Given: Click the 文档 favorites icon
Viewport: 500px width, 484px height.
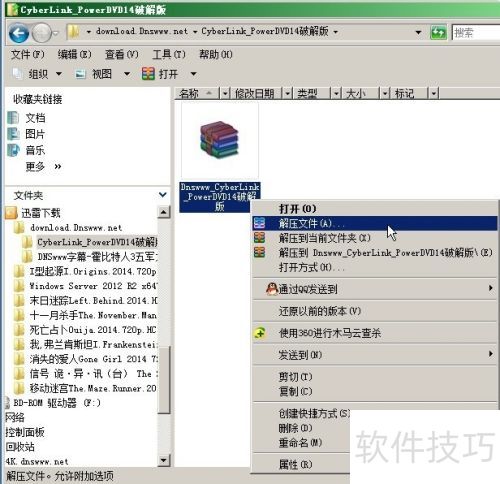Looking at the screenshot, I should (x=13, y=118).
